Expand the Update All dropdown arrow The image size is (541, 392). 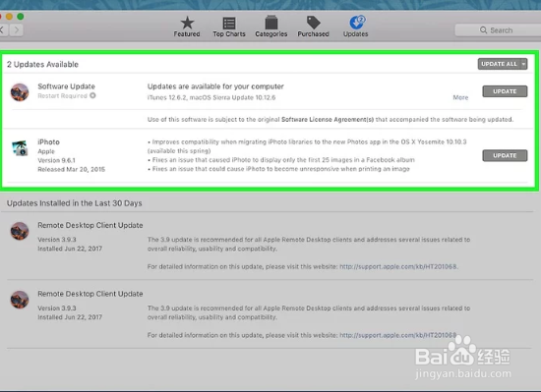[523, 64]
